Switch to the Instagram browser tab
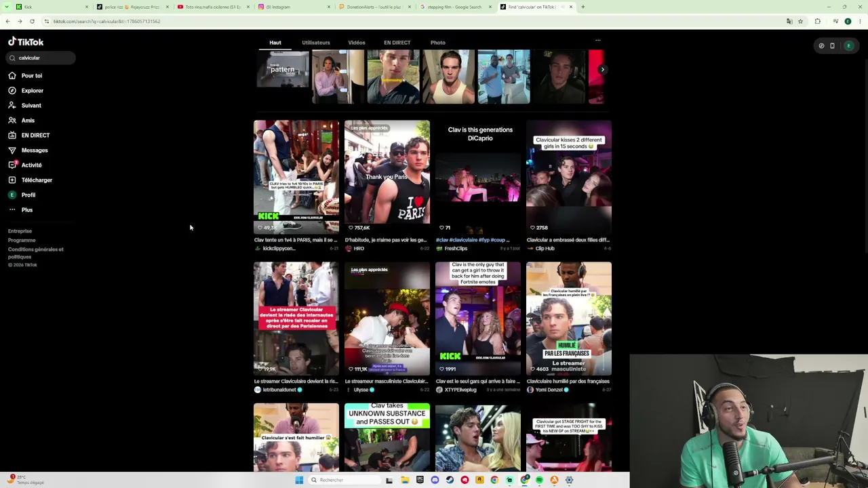Image resolution: width=868 pixels, height=488 pixels. [294, 7]
